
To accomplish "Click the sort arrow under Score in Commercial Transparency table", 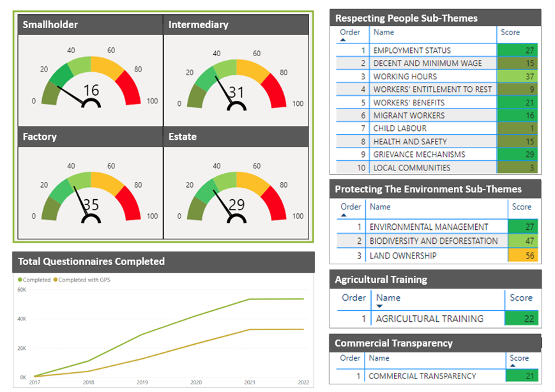I will (513, 366).
